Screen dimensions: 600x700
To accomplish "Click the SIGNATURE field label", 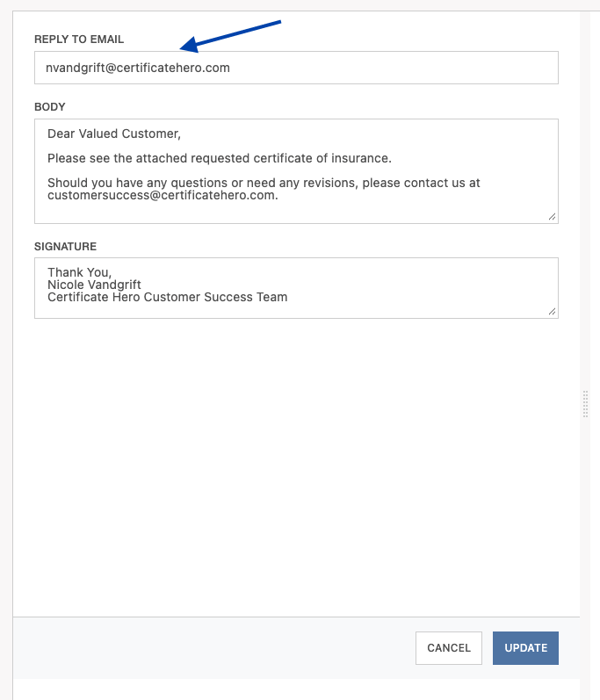I will tap(65, 246).
